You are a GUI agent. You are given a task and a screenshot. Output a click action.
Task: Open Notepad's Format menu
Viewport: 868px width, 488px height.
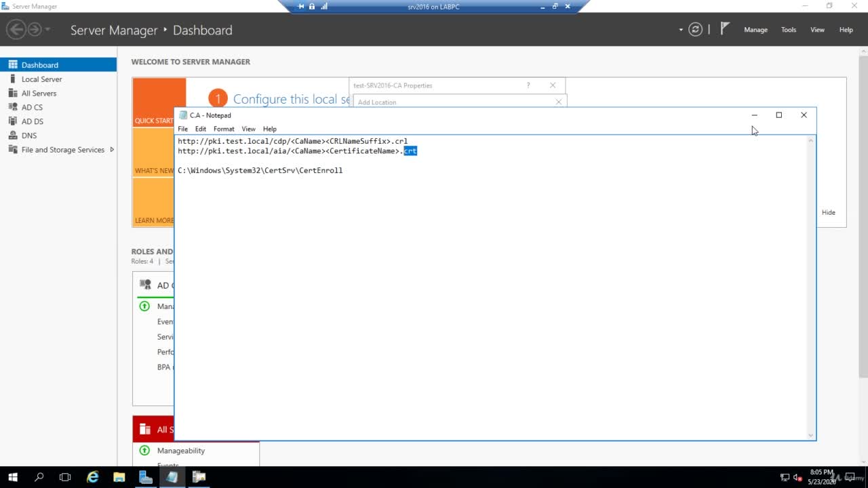tap(224, 129)
